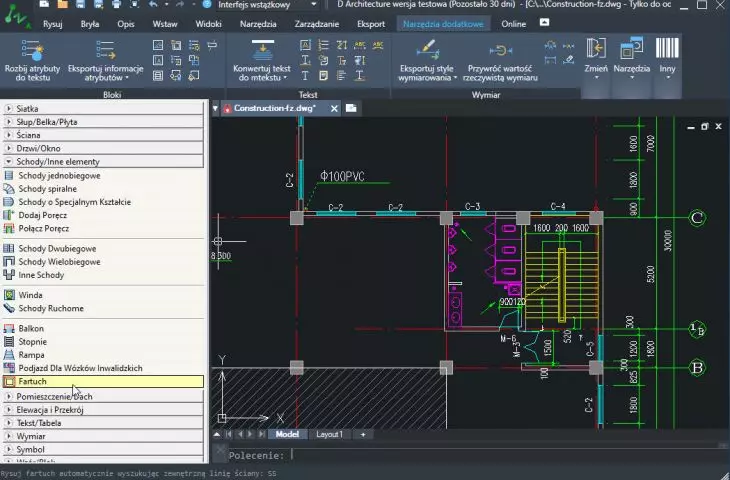Click Konwertuj tekst do mtekstu tool
Screen dimensions: 730x480
[x=262, y=61]
